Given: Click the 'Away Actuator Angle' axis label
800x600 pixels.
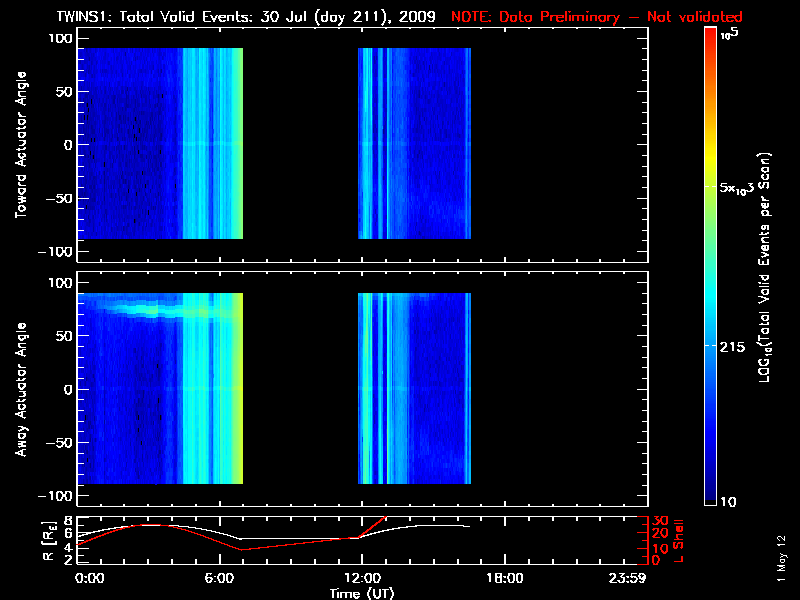Looking at the screenshot, I should [19, 389].
